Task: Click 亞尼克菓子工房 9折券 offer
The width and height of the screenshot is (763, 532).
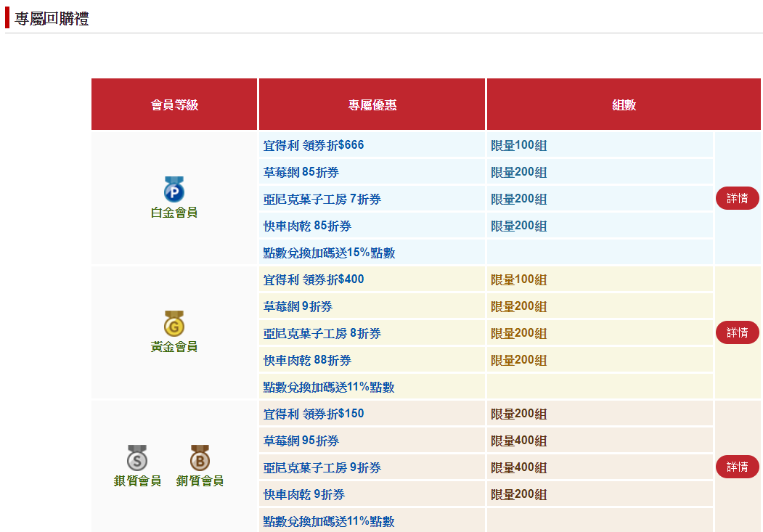Action: [322, 468]
